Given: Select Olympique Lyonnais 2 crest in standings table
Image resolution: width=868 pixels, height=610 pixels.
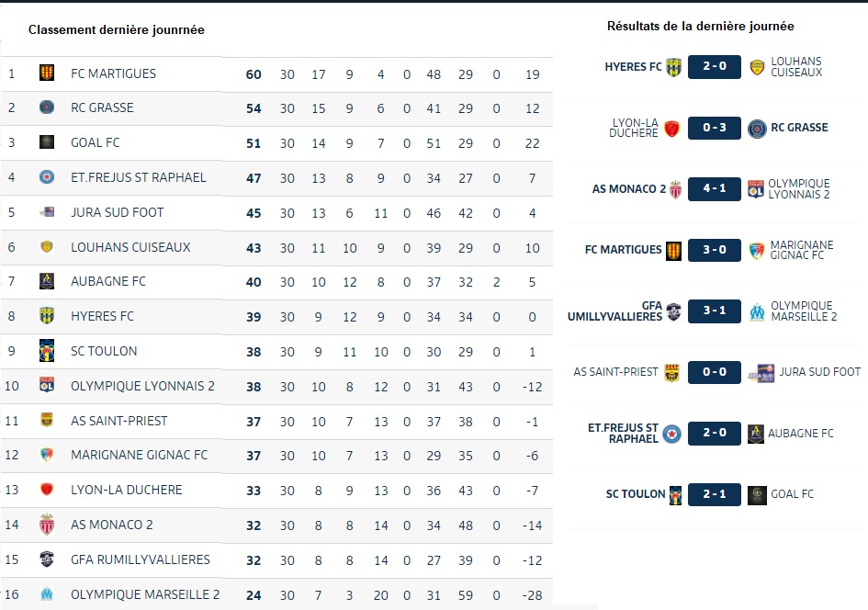Looking at the screenshot, I should coord(47,385).
